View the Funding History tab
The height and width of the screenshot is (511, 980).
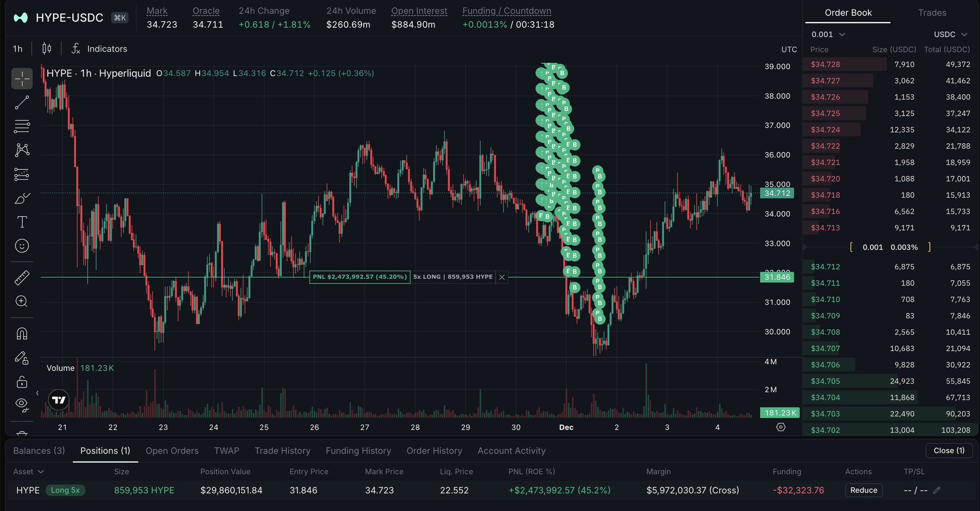359,451
